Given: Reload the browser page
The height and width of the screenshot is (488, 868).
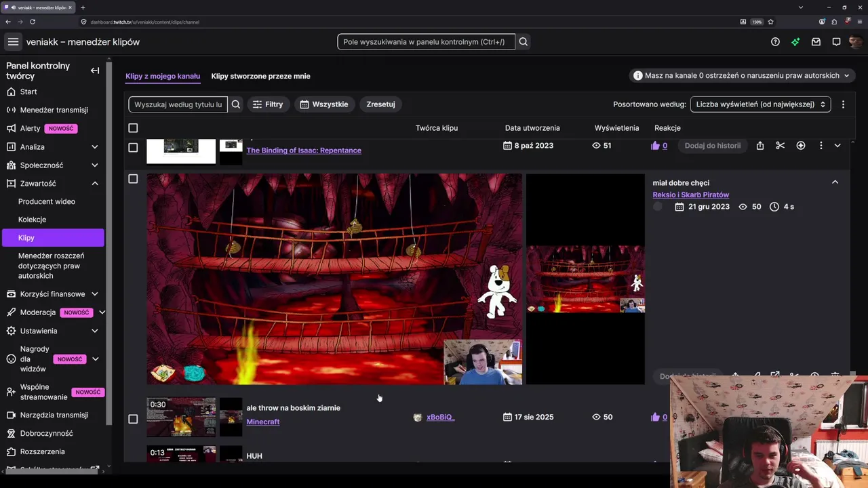Looking at the screenshot, I should pos(34,22).
